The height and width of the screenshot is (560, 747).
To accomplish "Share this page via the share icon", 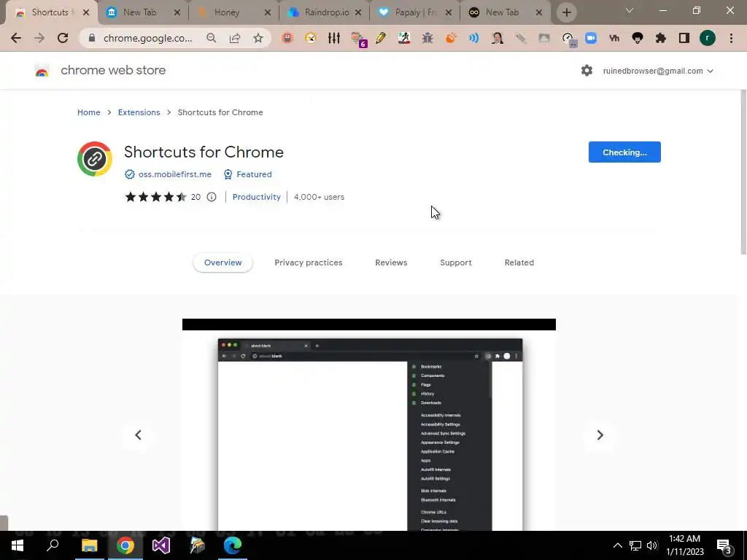I will click(234, 38).
